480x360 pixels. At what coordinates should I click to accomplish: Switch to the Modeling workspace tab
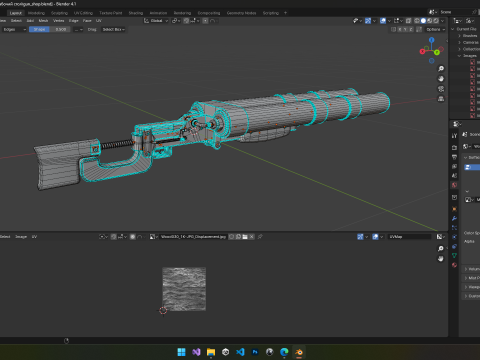pos(36,13)
